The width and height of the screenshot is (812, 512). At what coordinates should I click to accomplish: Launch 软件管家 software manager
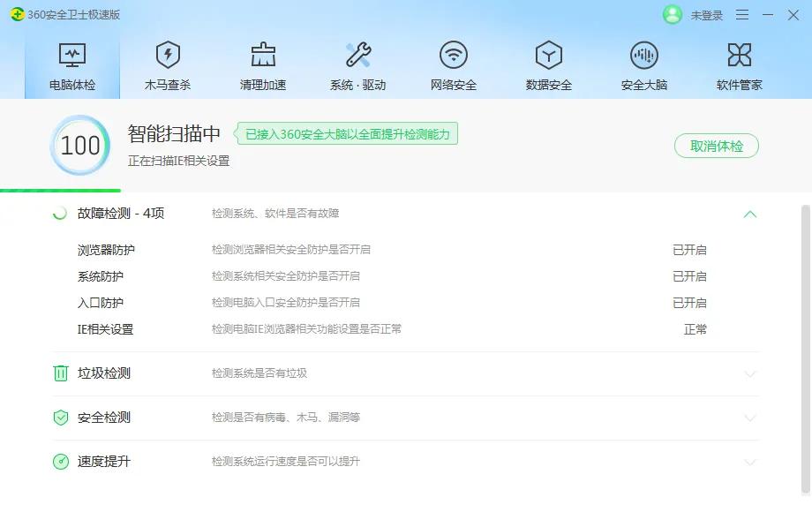740,66
